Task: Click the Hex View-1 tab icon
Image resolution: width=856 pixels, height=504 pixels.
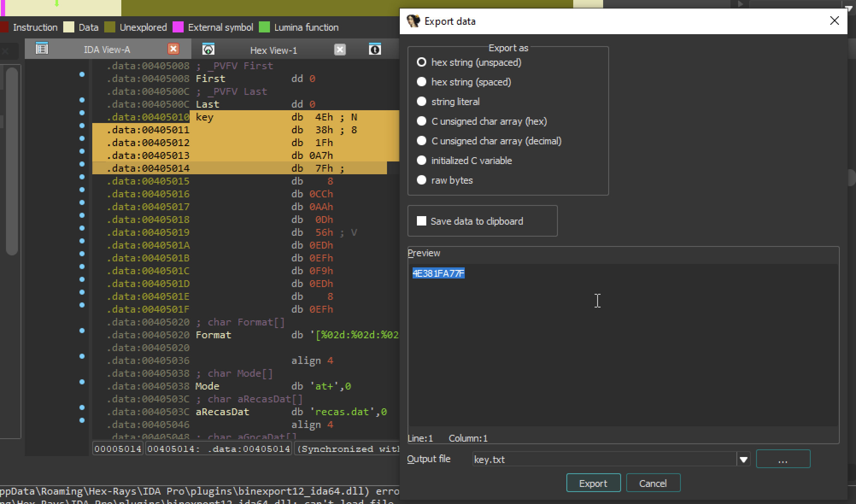Action: pos(208,50)
